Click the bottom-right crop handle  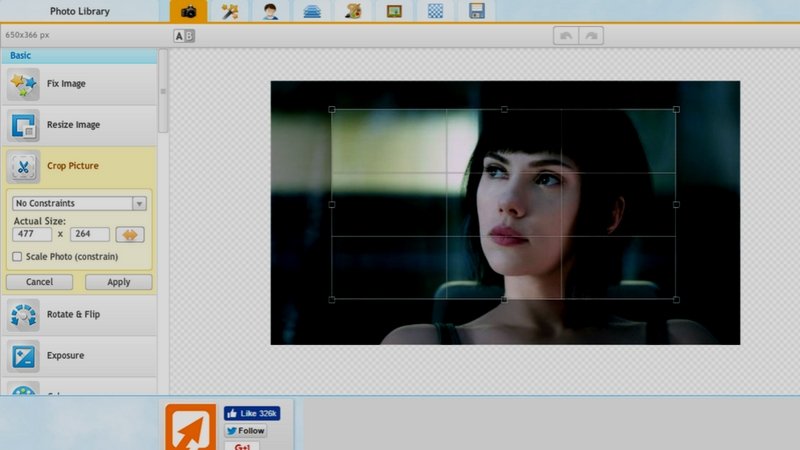pos(676,299)
